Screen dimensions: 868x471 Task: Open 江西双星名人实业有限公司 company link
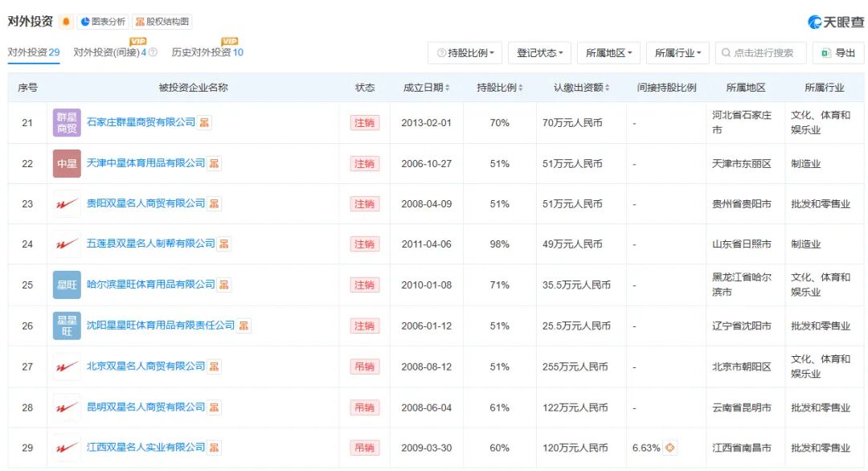coord(146,447)
